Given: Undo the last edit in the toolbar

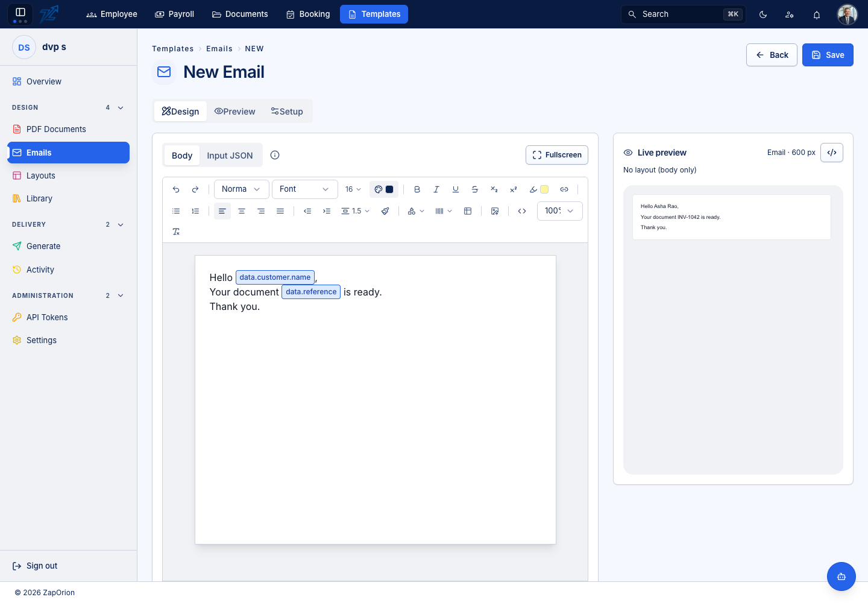Looking at the screenshot, I should (176, 189).
